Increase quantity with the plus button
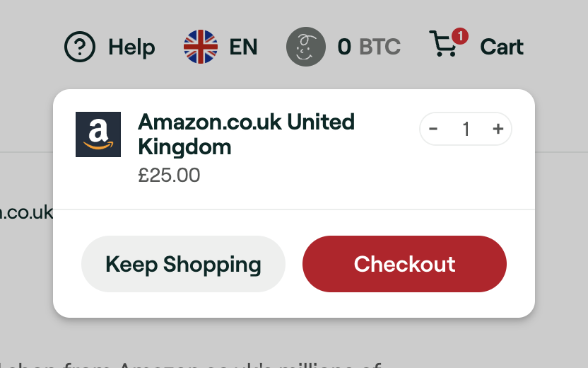This screenshot has width=588, height=368. [x=498, y=129]
